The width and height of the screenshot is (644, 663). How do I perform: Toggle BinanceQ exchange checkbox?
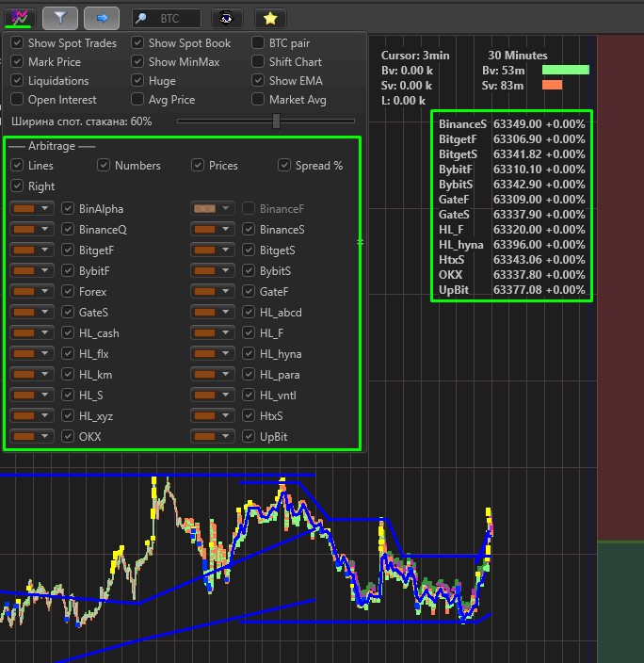click(68, 229)
